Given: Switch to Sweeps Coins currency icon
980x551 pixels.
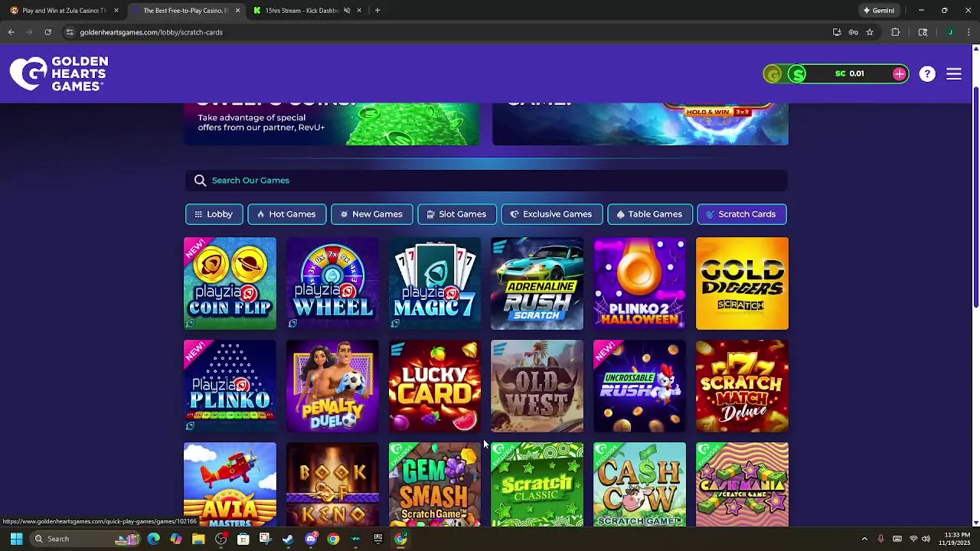Looking at the screenshot, I should (798, 74).
